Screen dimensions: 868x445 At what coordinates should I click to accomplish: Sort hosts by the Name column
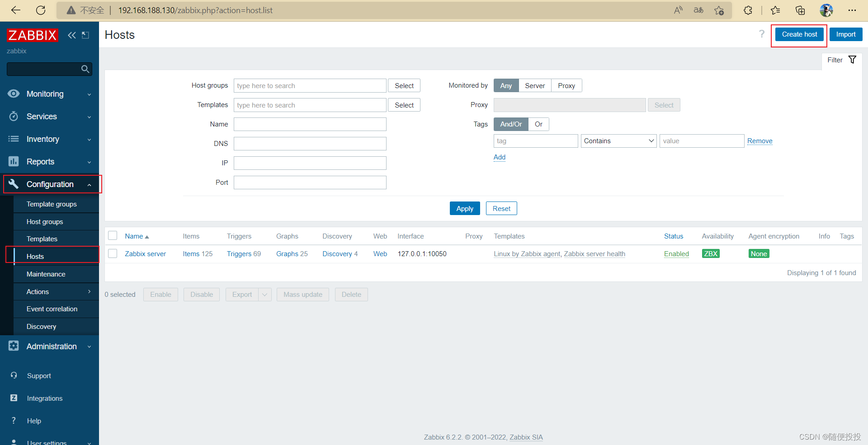pos(137,236)
